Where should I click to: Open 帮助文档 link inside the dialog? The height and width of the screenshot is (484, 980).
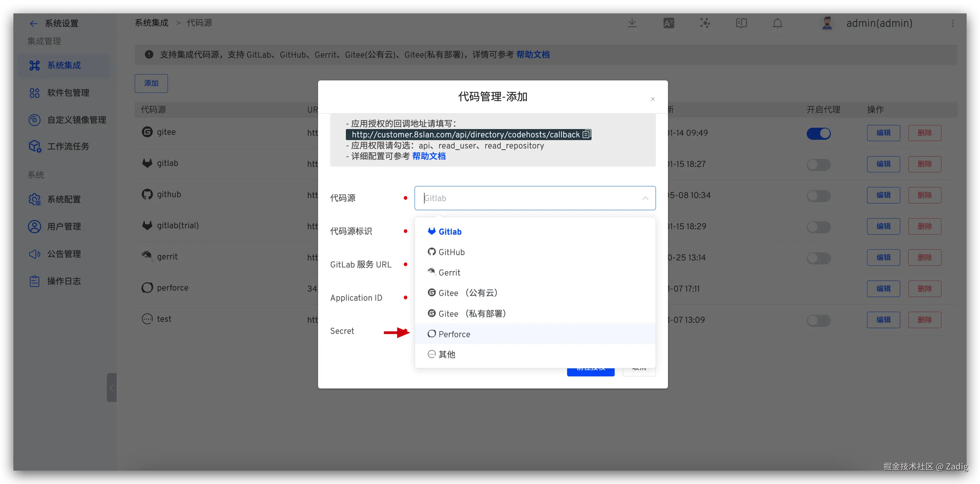pos(429,157)
